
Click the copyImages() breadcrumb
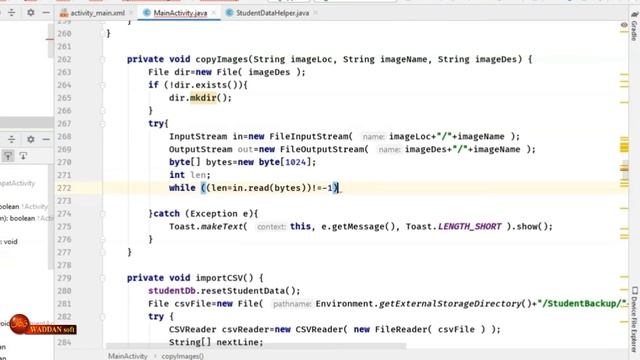182,356
